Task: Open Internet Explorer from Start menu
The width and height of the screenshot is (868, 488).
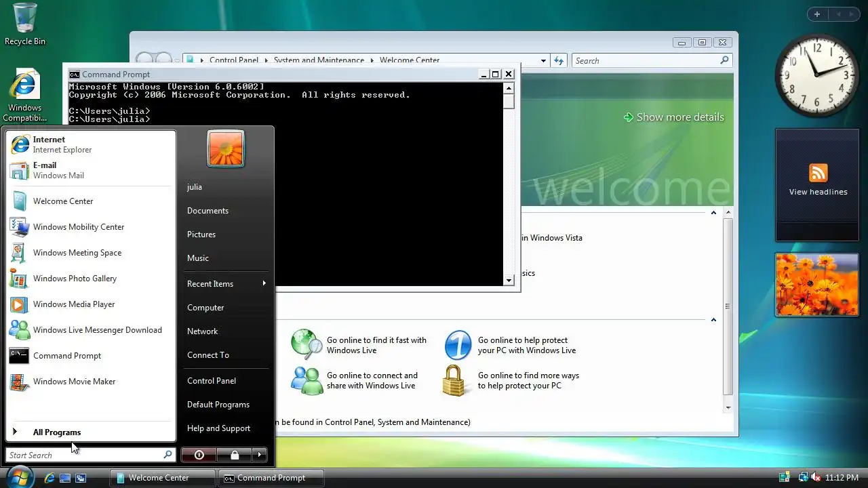Action: [91, 144]
